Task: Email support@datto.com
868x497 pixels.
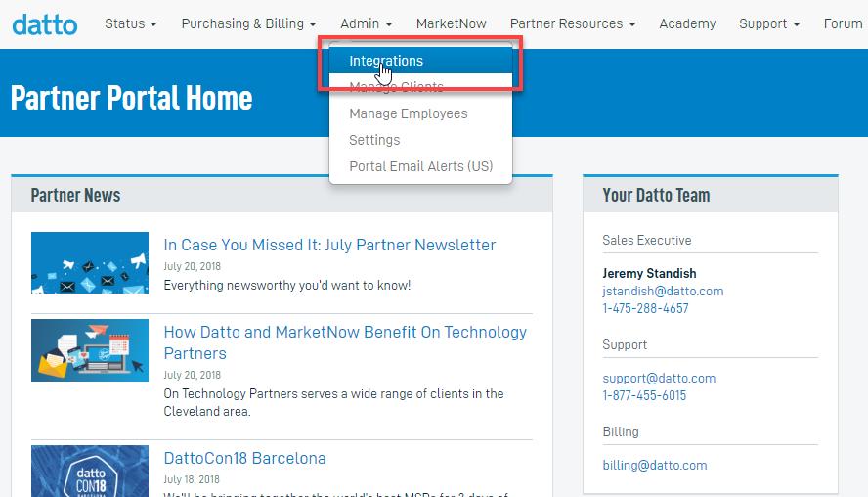Action: [x=659, y=378]
